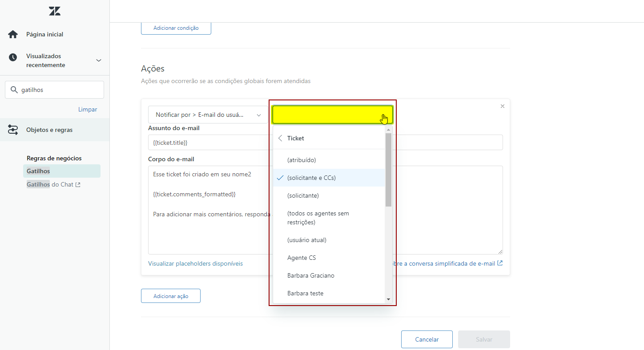Expand Visualizados recentemente chevron
This screenshot has height=350, width=644.
coord(99,60)
